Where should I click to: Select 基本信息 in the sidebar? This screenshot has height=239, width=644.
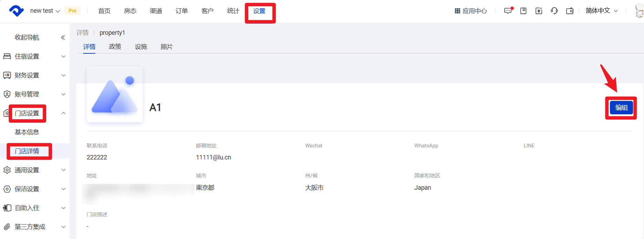(27, 132)
